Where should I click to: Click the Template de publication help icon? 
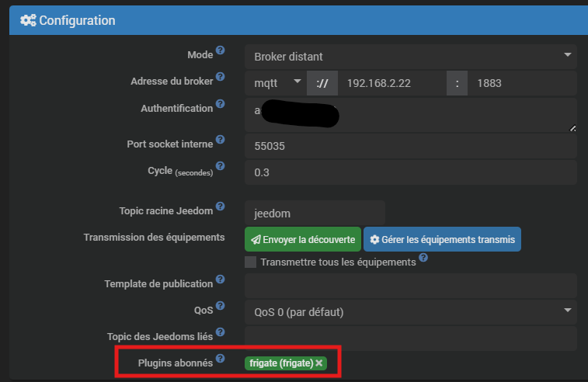(220, 280)
